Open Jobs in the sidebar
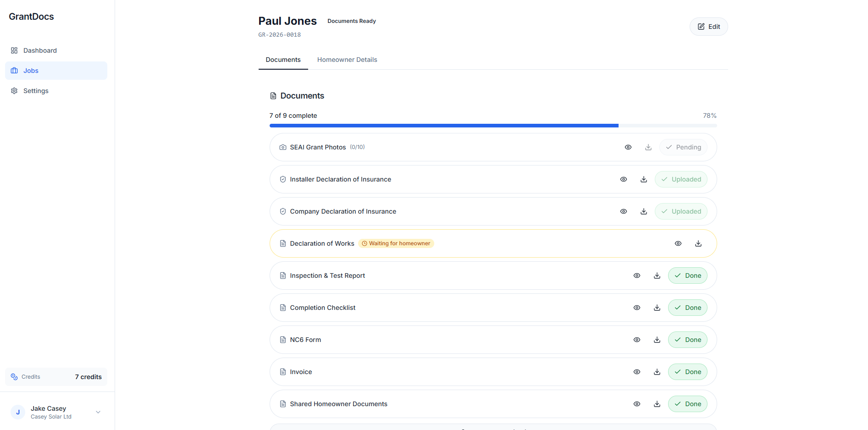 (x=56, y=71)
